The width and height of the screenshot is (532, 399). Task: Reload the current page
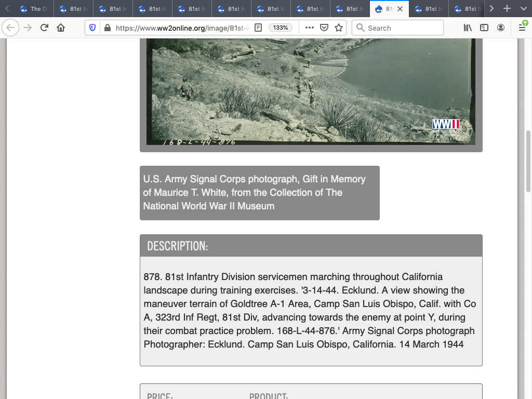click(44, 28)
